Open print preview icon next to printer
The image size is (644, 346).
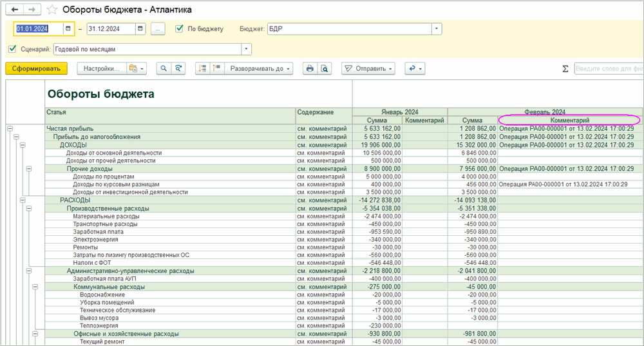(325, 68)
